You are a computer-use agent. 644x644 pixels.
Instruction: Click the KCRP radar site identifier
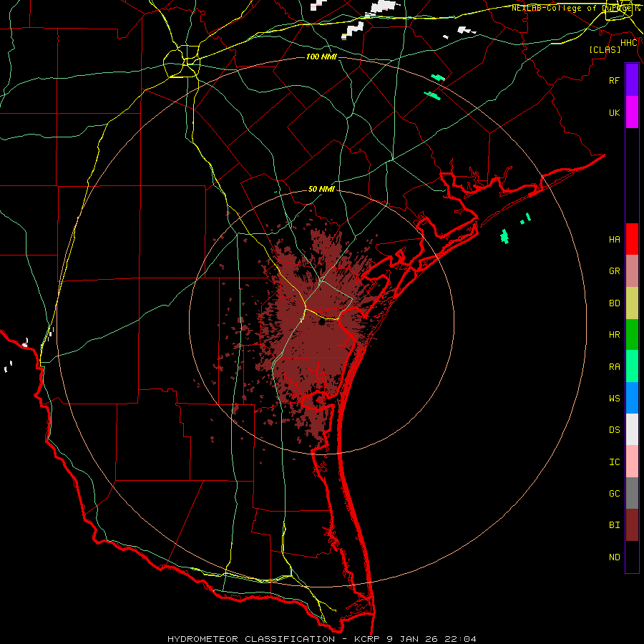368,639
